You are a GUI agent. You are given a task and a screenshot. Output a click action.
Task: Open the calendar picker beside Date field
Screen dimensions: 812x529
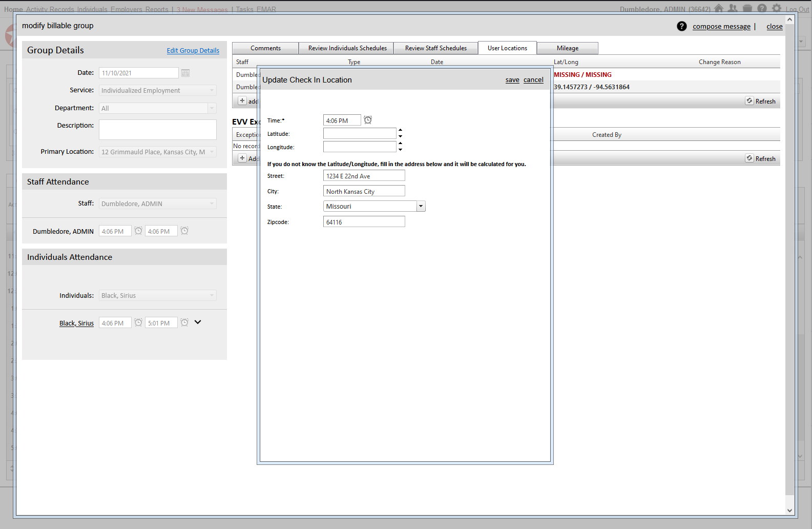(x=185, y=73)
